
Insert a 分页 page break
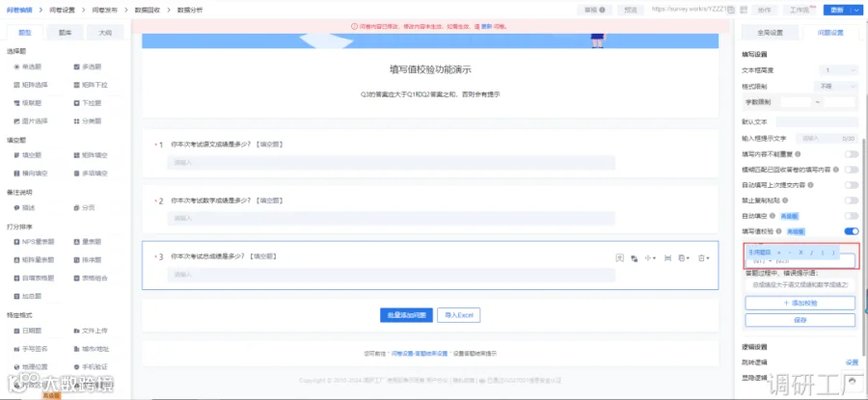(x=84, y=207)
